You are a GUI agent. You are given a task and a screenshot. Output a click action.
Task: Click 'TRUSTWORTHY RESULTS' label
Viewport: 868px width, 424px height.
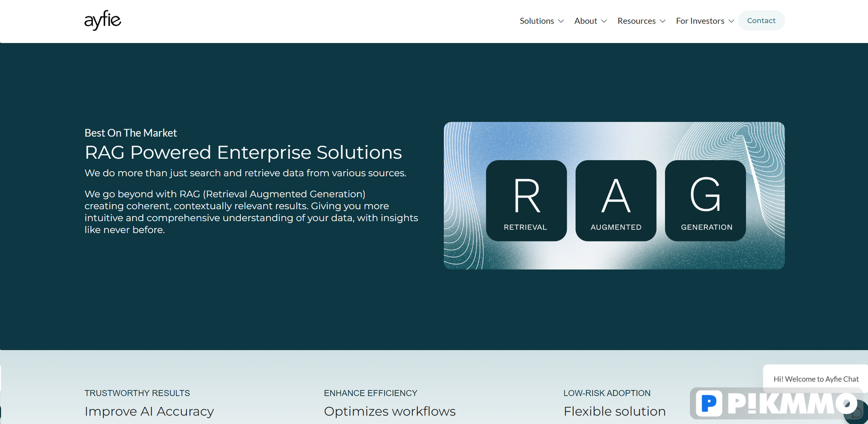pyautogui.click(x=137, y=393)
